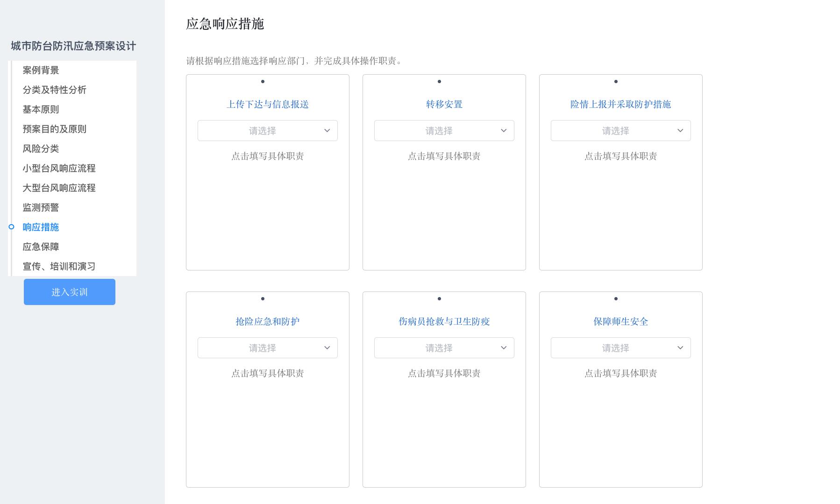Switch to 风险分类 section

point(41,149)
